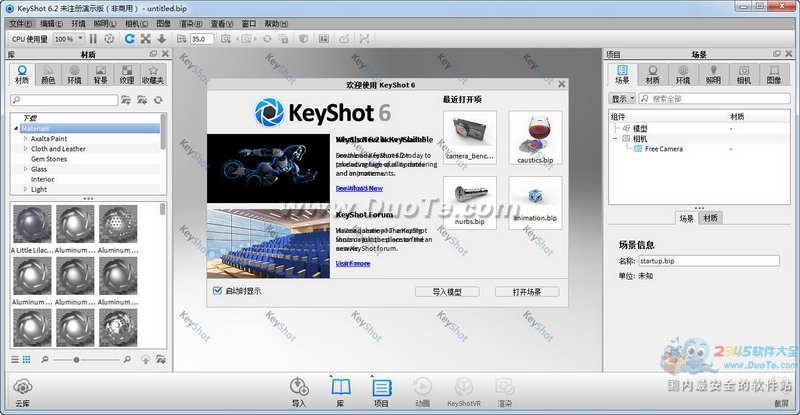Viewport: 800px width, 415px height.
Task: Follow the Visit Forum link
Action: pyautogui.click(x=353, y=263)
